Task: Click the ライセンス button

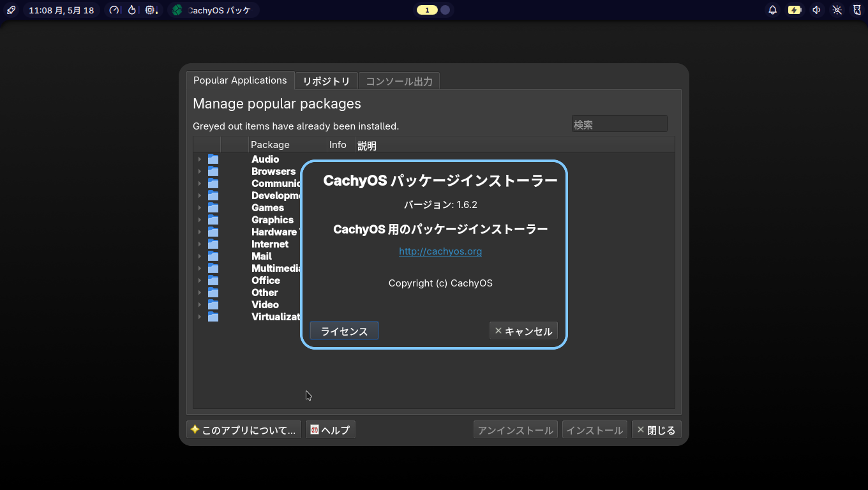Action: pyautogui.click(x=344, y=331)
